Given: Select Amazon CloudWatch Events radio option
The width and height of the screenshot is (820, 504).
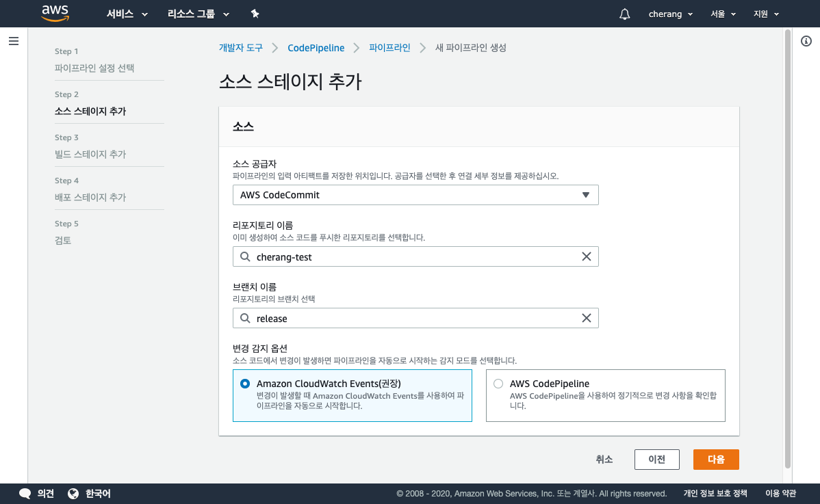Looking at the screenshot, I should click(245, 384).
